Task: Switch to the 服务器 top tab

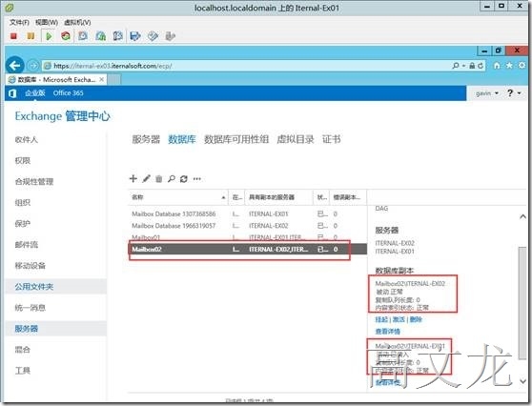Action: (x=146, y=139)
